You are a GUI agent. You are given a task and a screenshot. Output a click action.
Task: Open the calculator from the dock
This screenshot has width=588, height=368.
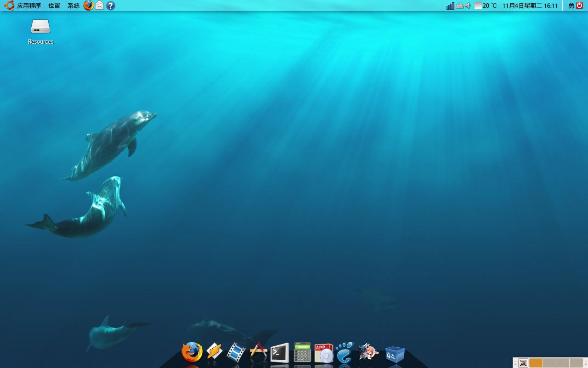[302, 353]
